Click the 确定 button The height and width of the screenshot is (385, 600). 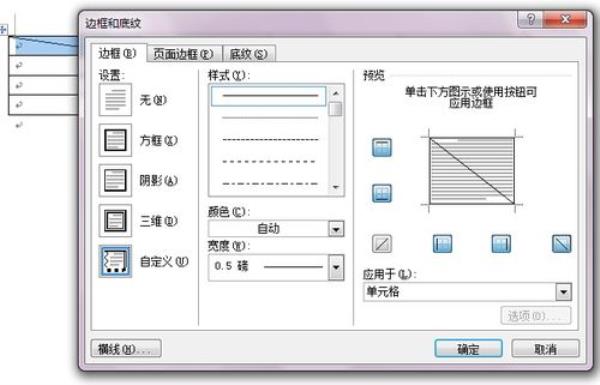(468, 349)
